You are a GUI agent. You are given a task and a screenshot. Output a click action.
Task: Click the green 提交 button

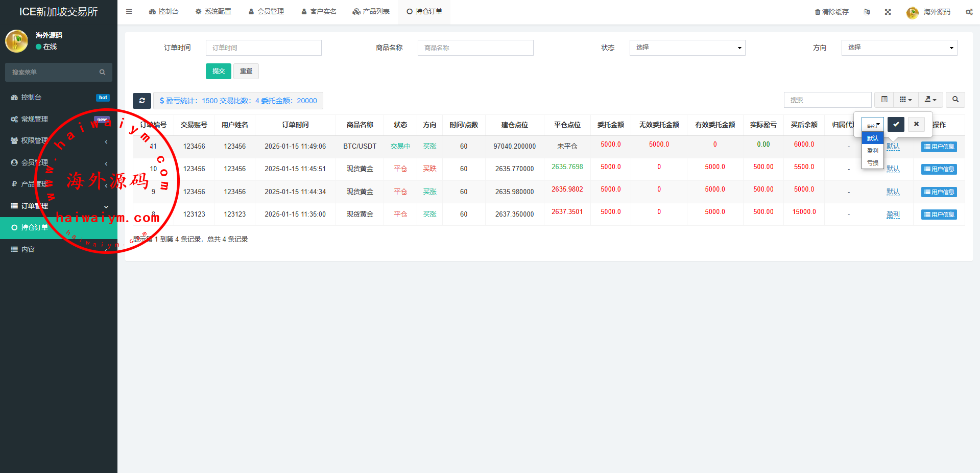click(218, 71)
